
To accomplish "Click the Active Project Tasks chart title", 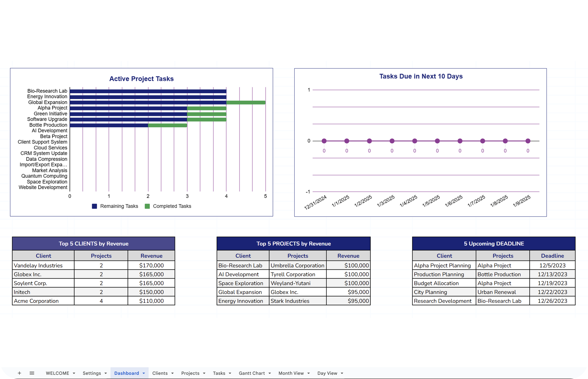I will click(141, 79).
